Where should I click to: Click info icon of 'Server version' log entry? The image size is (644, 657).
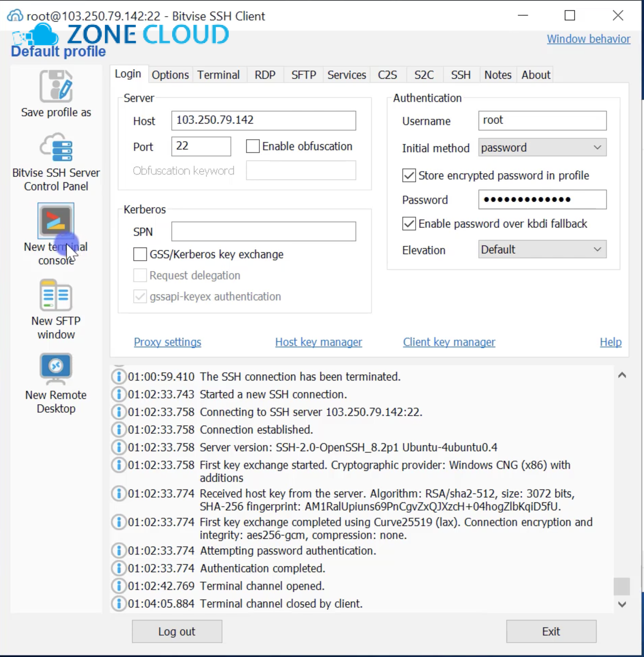point(119,447)
